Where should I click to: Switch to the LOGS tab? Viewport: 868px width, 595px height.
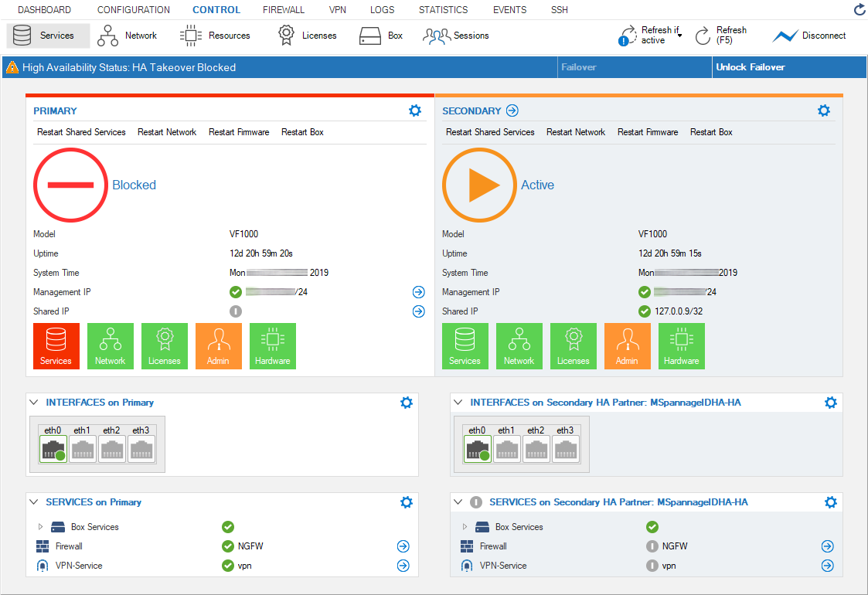[x=382, y=10]
